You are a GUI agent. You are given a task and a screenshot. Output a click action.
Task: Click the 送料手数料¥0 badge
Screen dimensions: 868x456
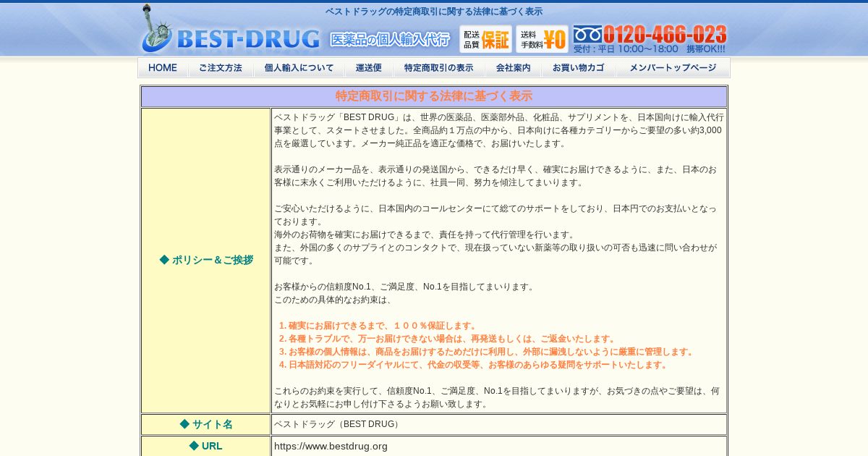tap(542, 39)
